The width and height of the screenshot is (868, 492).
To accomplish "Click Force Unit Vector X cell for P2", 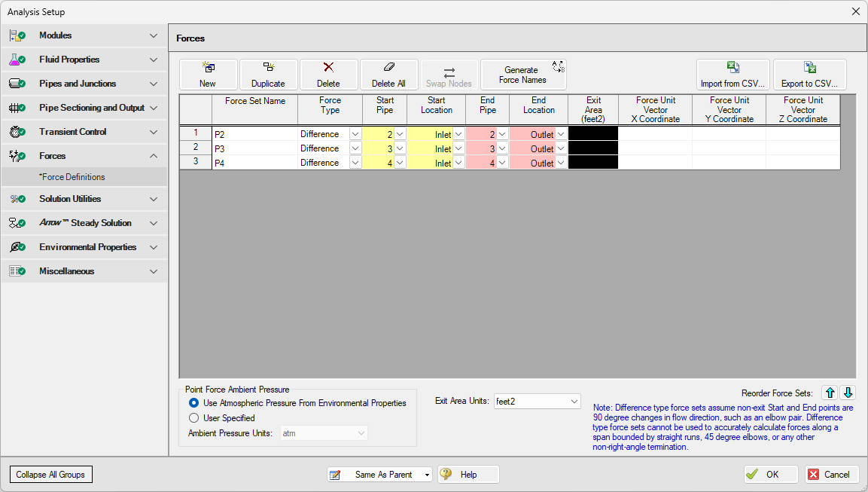I will coord(655,134).
